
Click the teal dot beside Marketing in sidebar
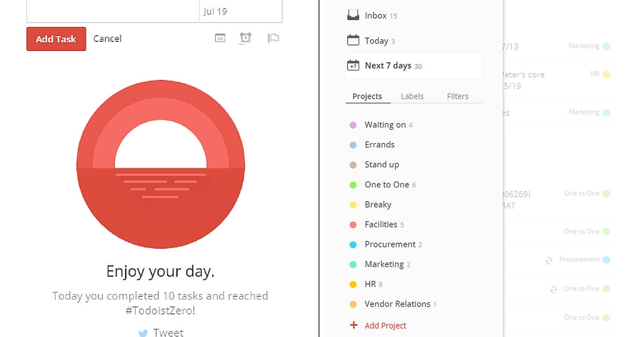(353, 265)
